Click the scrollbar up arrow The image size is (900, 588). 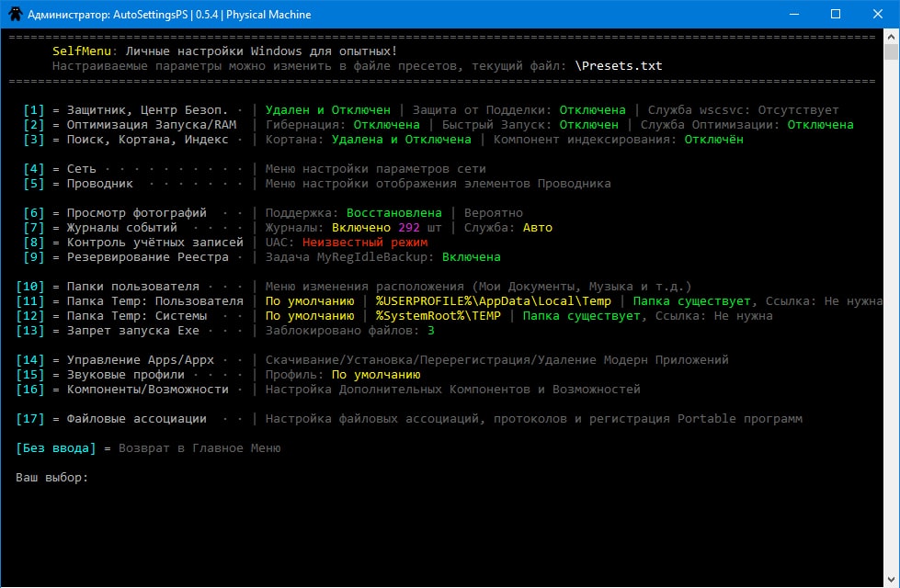pyautogui.click(x=891, y=38)
